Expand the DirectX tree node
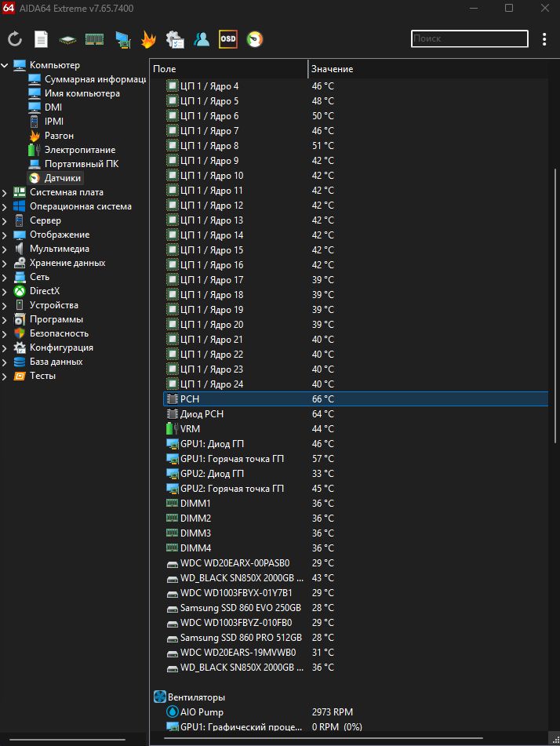 tap(5, 292)
